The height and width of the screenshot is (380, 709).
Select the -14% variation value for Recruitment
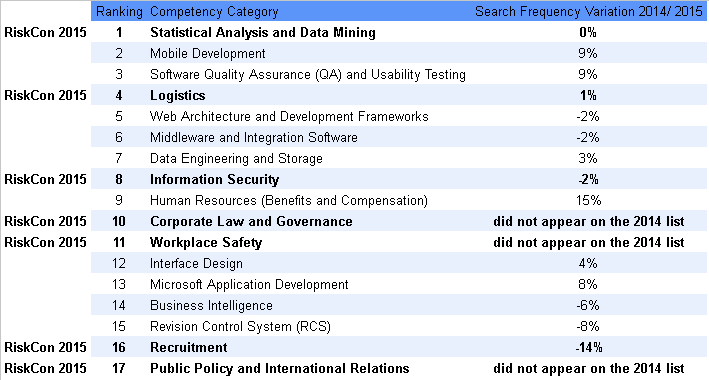click(x=588, y=347)
